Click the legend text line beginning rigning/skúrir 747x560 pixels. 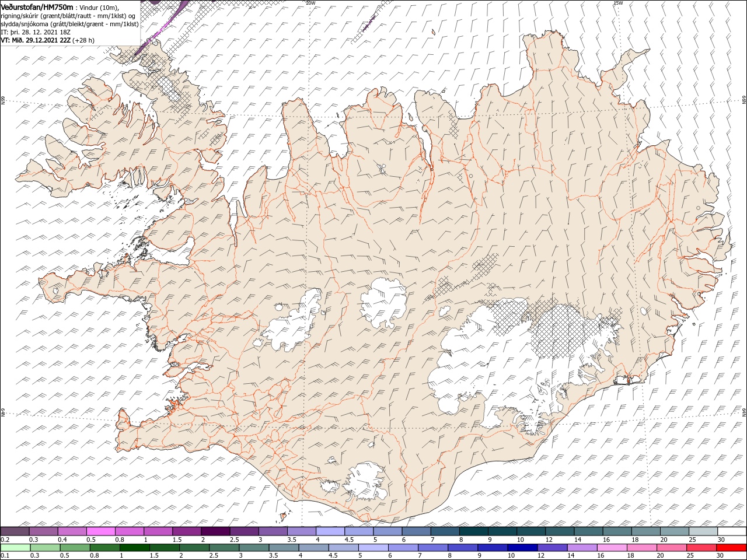[68, 16]
